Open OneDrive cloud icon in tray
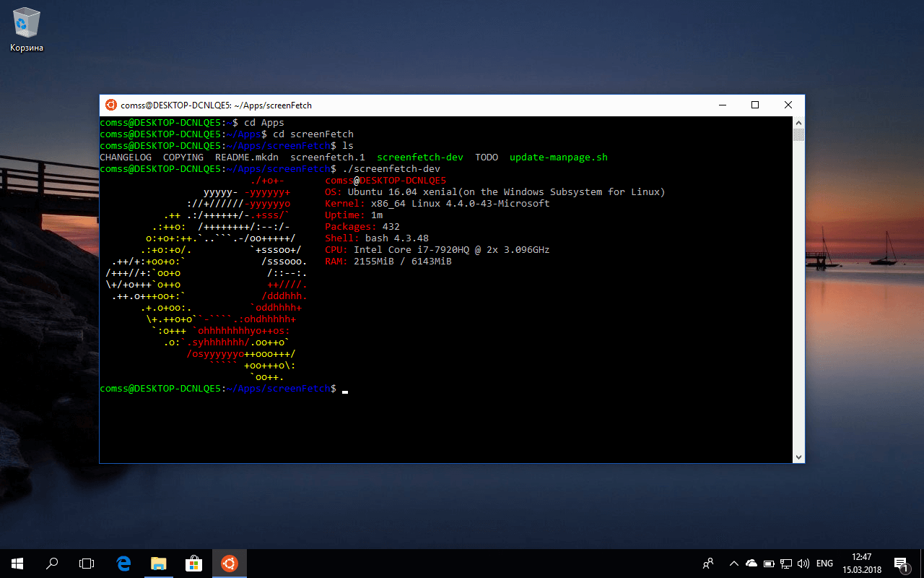Screen dimensions: 924x578 pos(751,563)
